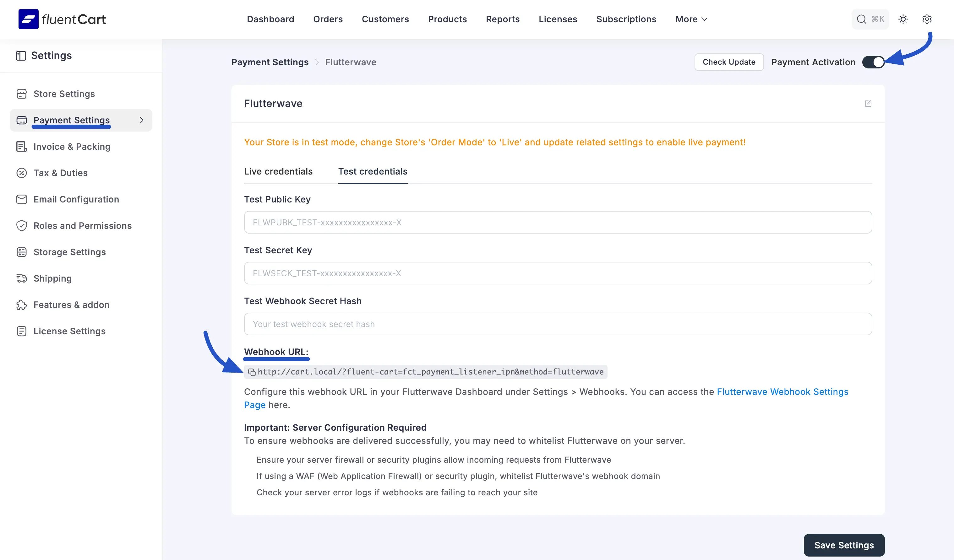954x560 pixels.
Task: Open the Subscriptions menu item
Action: coord(626,19)
